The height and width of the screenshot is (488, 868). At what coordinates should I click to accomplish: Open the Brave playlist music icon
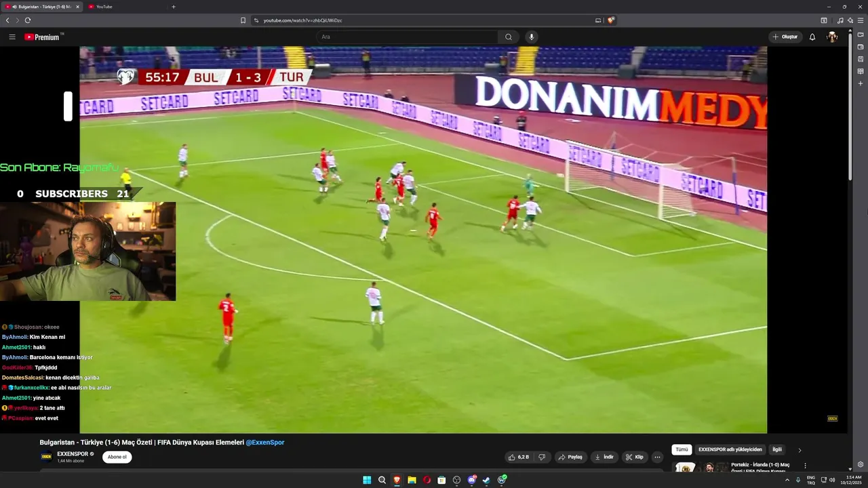point(840,20)
